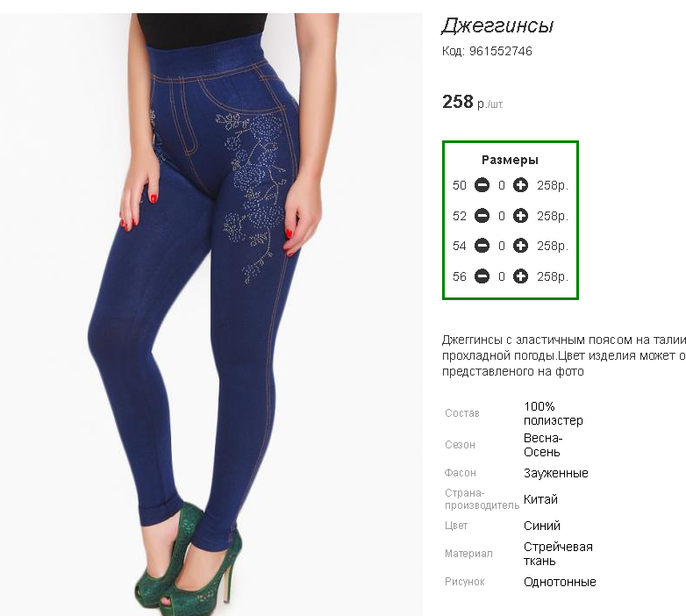
Task: Decrease quantity for size 50
Action: (482, 185)
